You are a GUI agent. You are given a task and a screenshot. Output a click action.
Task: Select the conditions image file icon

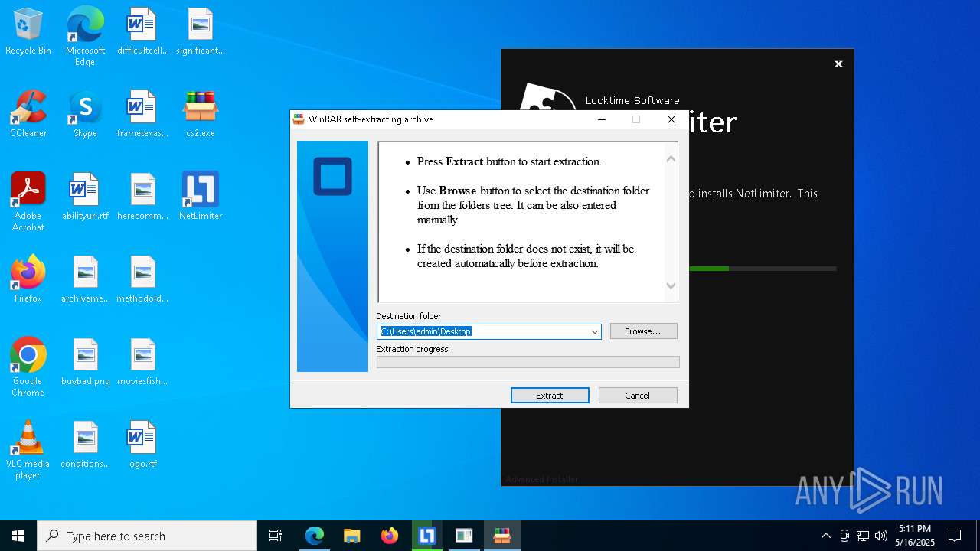pos(85,445)
